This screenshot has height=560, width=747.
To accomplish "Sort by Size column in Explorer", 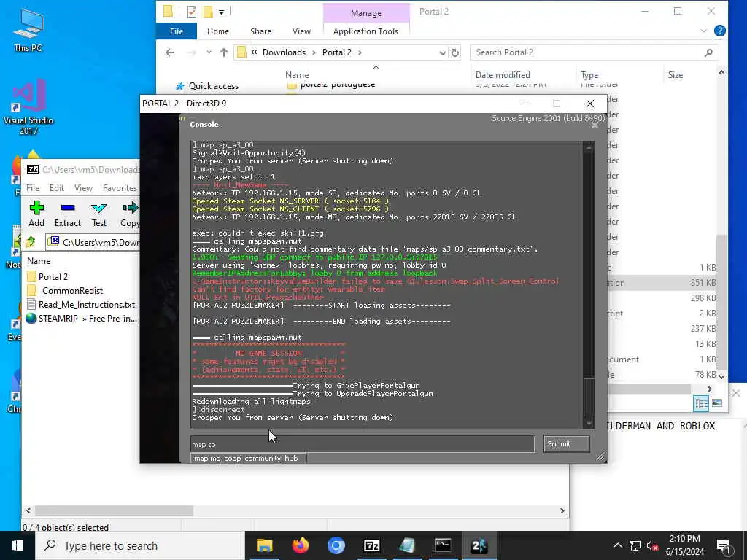I will pos(675,75).
